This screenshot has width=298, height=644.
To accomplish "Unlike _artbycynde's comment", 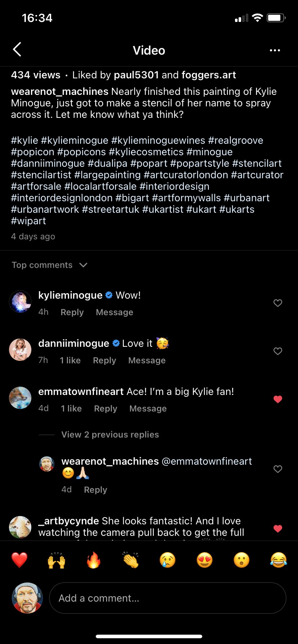I will tap(278, 529).
